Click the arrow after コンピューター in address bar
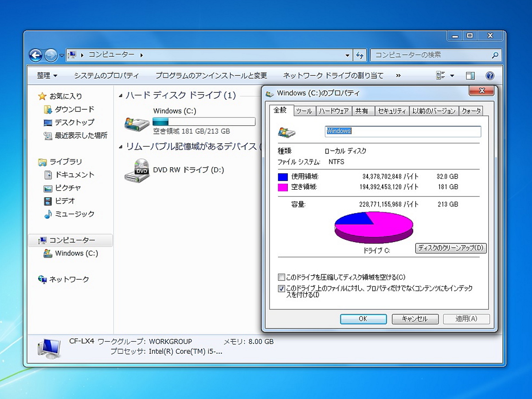Viewport: 532px width, 399px height. (142, 55)
